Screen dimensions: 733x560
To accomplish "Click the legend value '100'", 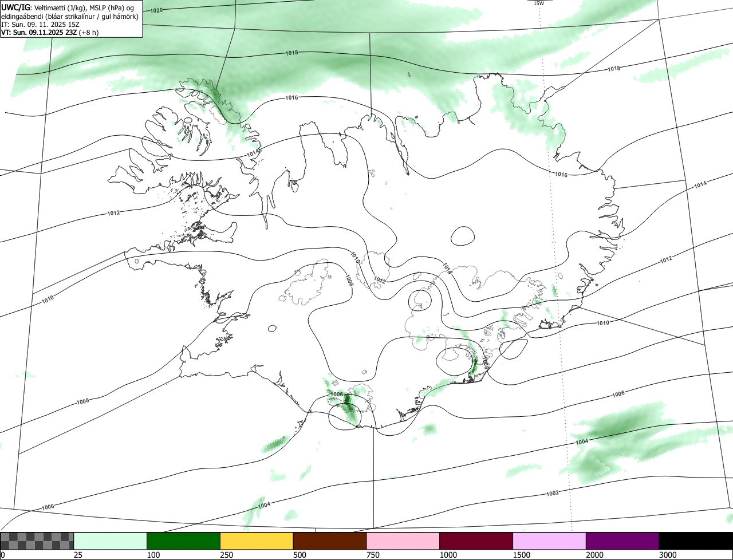I will pyautogui.click(x=153, y=555).
